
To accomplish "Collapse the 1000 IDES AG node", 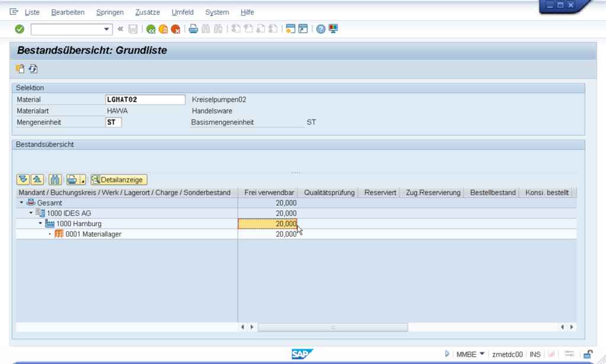I will (x=31, y=213).
